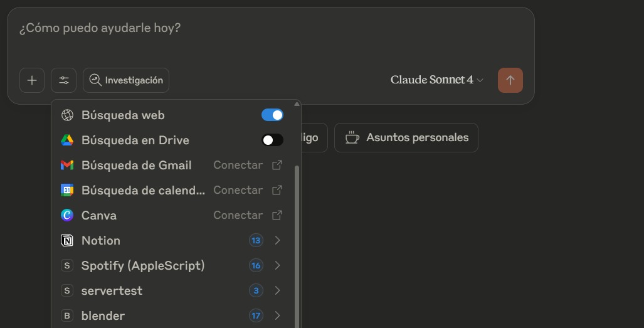Enable the Búsqueda en Drive toggle
The height and width of the screenshot is (328, 644).
pyautogui.click(x=272, y=140)
